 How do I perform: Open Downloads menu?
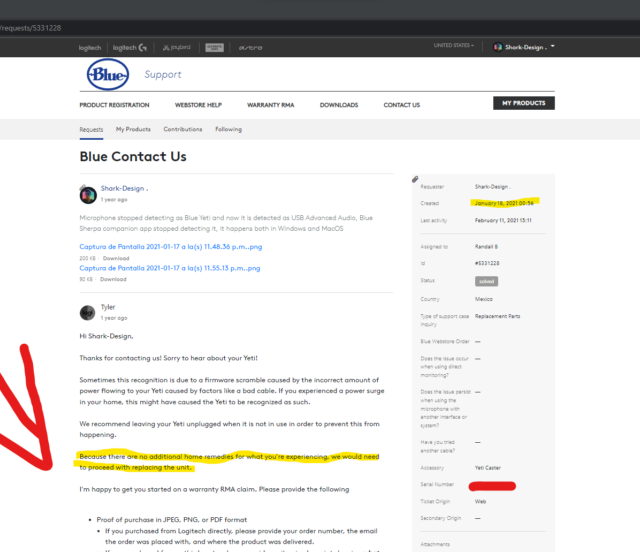[339, 105]
